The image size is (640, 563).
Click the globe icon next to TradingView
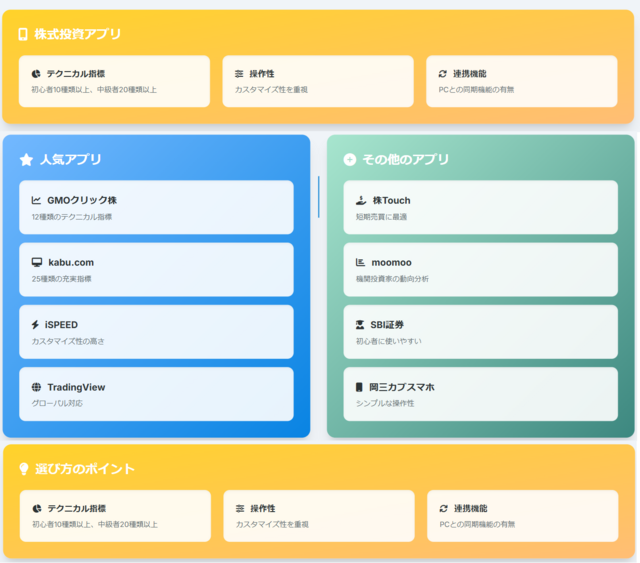pyautogui.click(x=36, y=387)
